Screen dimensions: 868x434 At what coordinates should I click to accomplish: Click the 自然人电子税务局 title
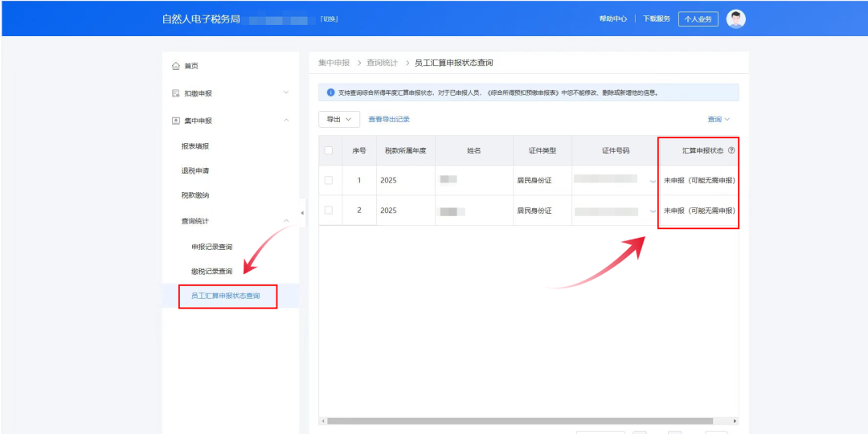click(201, 19)
